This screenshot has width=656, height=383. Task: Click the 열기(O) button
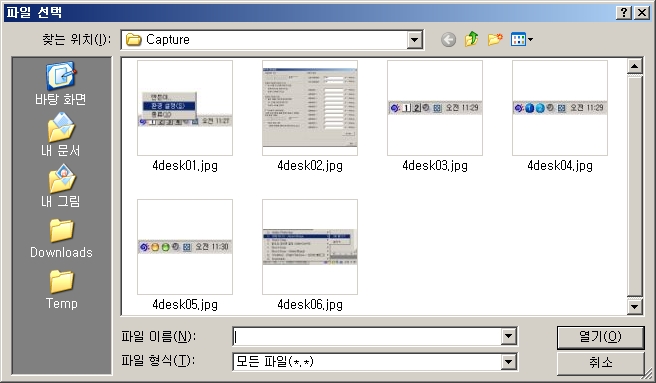[x=600, y=337]
